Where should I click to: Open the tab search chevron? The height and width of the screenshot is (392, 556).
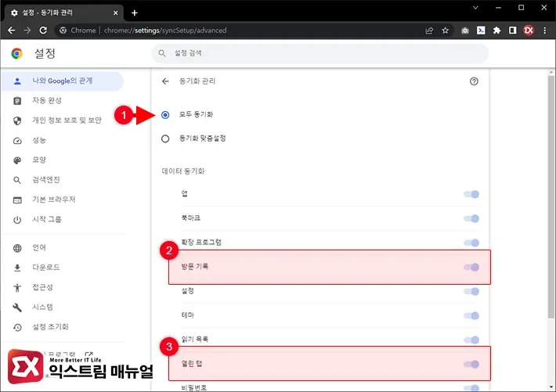[x=475, y=8]
